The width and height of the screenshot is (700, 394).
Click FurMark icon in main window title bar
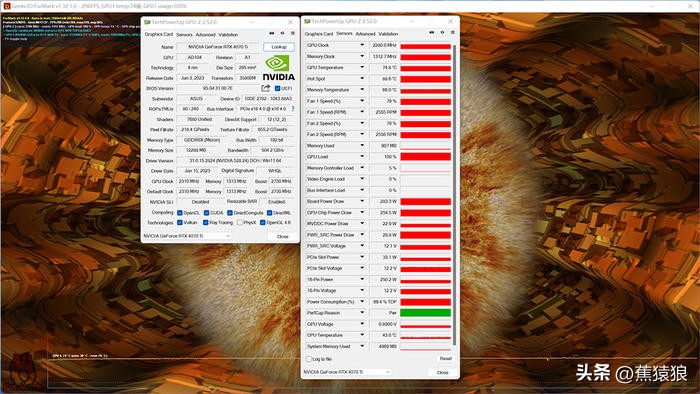7,6
